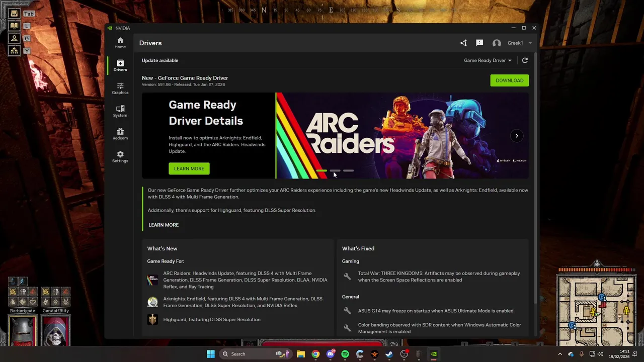Open the game inventory chest icon (Tab)
Viewport: 644px width, 362px height.
14,14
